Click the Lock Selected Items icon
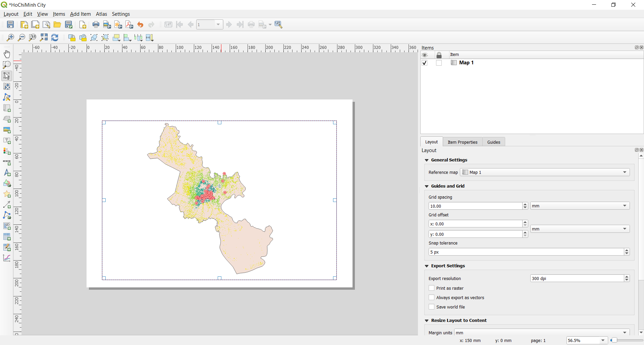Screen dimensions: 644x345 coord(72,38)
